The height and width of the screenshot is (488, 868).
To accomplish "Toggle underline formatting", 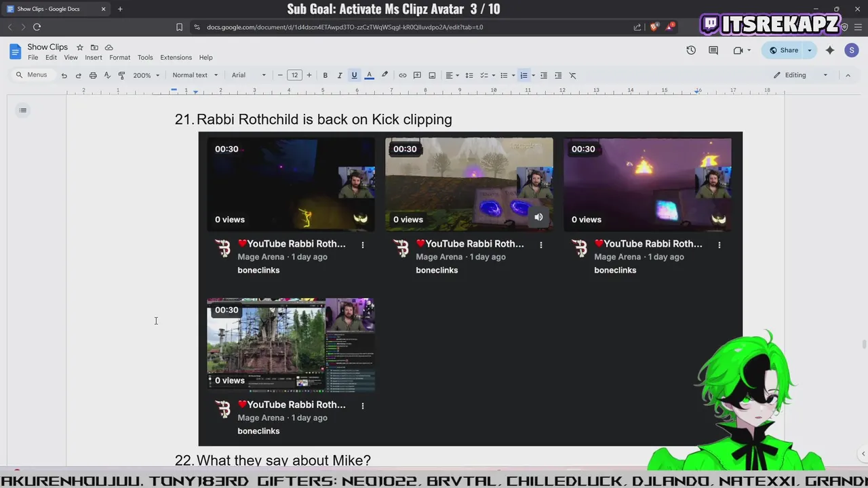I will click(x=354, y=75).
